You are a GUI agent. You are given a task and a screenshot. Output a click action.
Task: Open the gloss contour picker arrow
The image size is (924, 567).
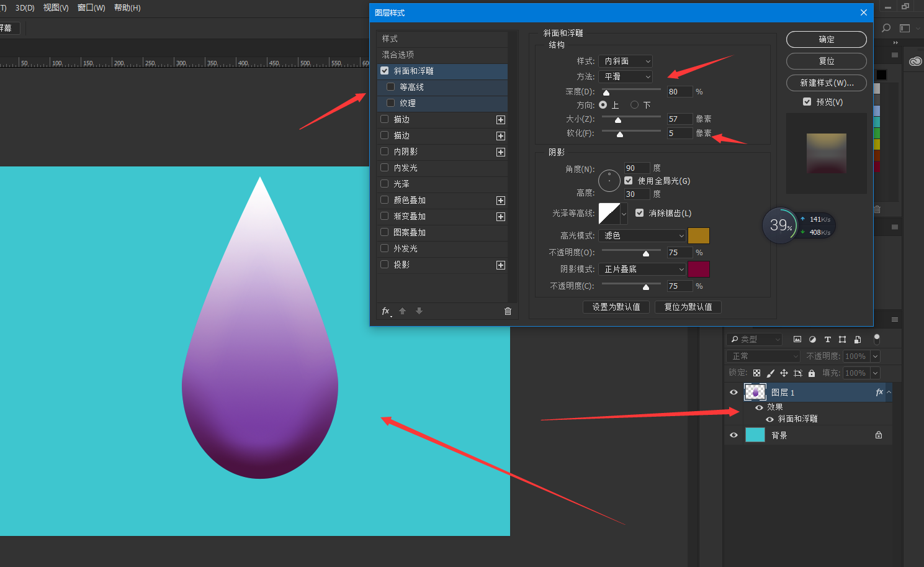click(x=624, y=214)
